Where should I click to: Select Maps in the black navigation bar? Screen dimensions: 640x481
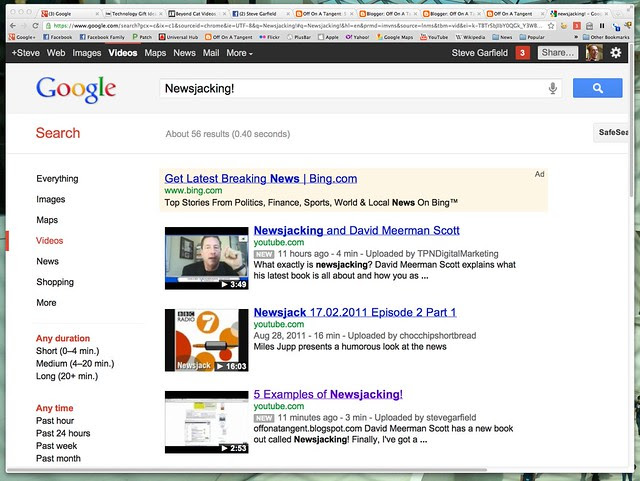pos(155,53)
